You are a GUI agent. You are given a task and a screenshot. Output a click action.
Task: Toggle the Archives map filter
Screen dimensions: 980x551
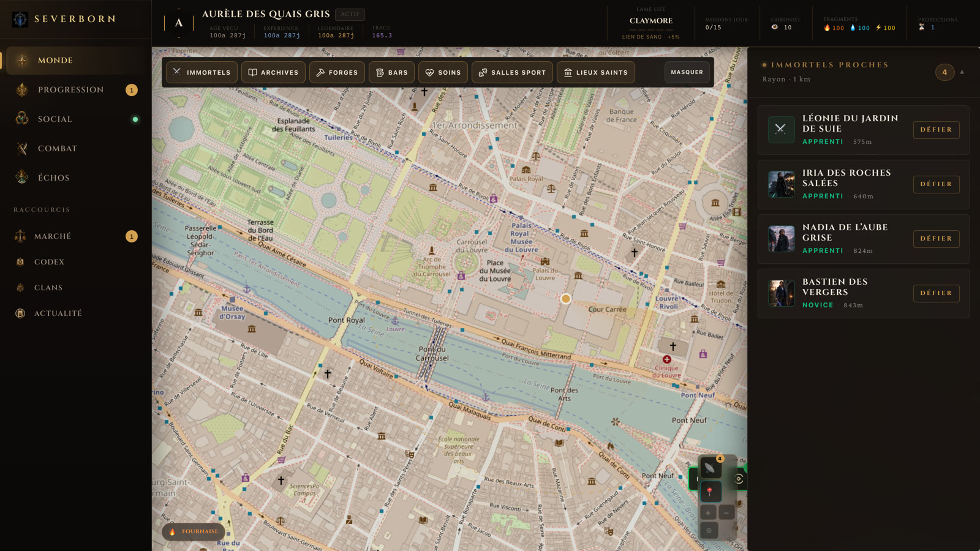(x=273, y=72)
